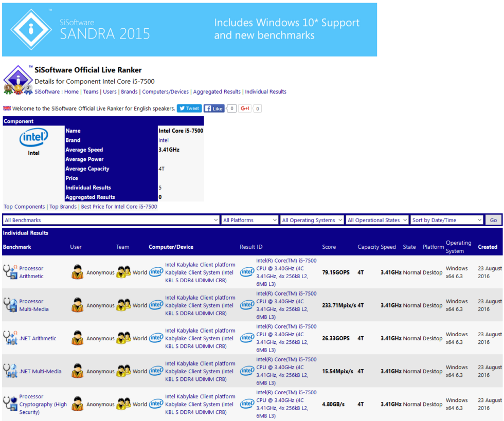The image size is (504, 421).
Task: Click Intel result logo in Processor Arithmetic row
Action: [x=247, y=272]
